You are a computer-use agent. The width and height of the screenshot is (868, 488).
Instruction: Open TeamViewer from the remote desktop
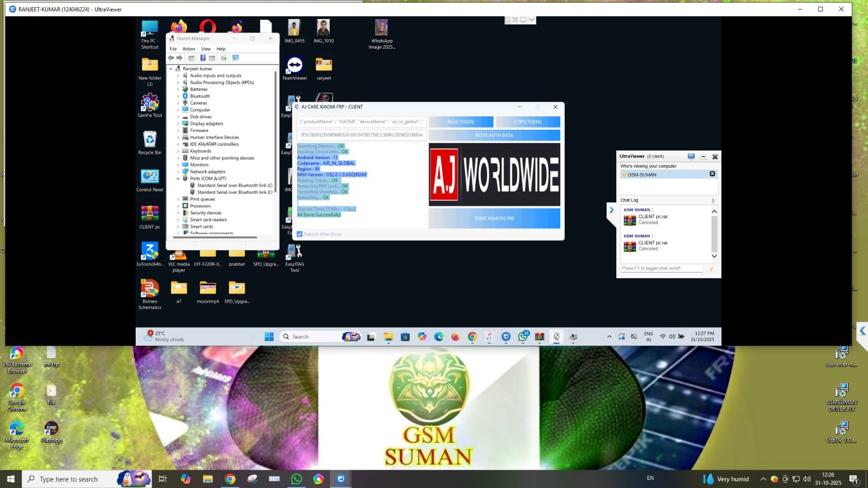tap(295, 66)
